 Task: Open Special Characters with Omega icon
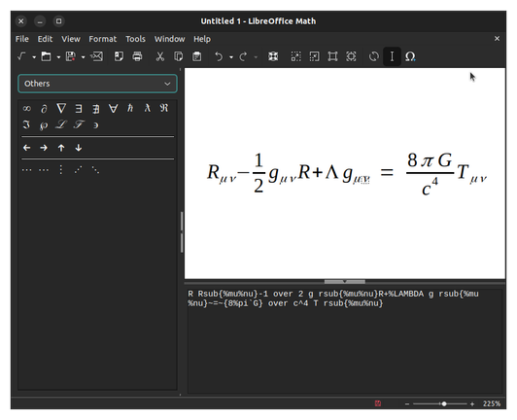(410, 56)
